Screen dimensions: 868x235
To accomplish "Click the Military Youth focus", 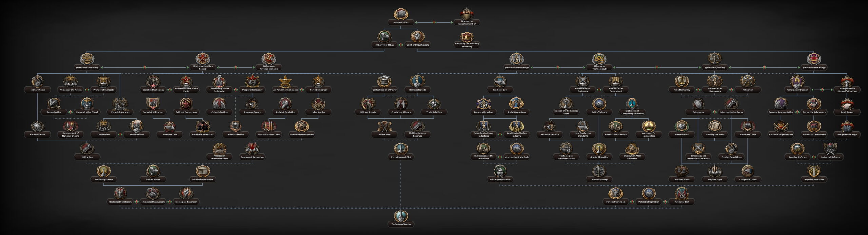I will (x=37, y=84).
